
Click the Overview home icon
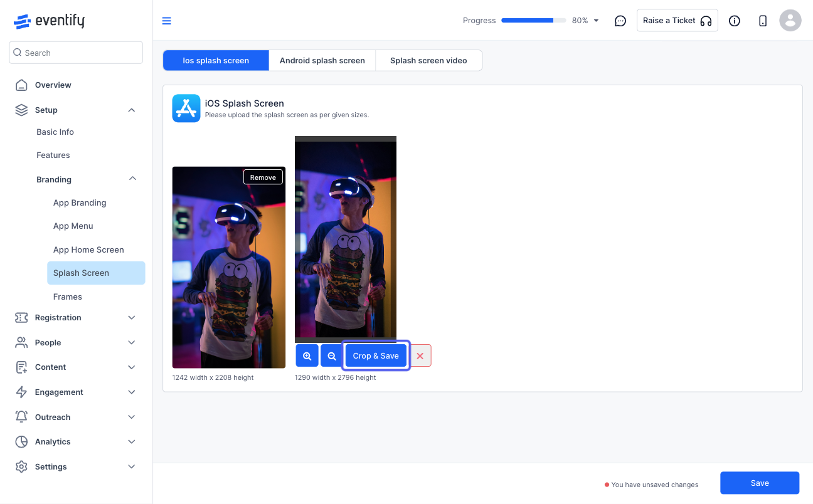tap(21, 85)
